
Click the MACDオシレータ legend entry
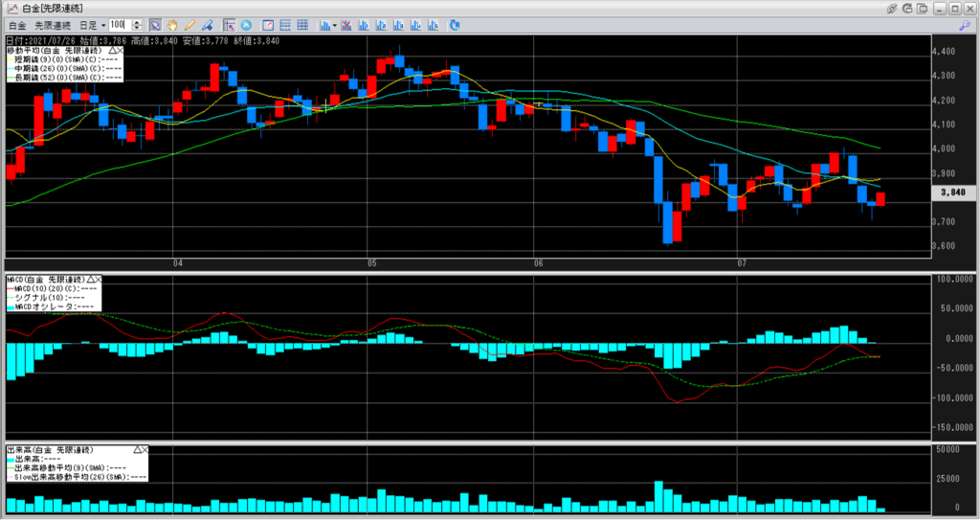[x=52, y=306]
